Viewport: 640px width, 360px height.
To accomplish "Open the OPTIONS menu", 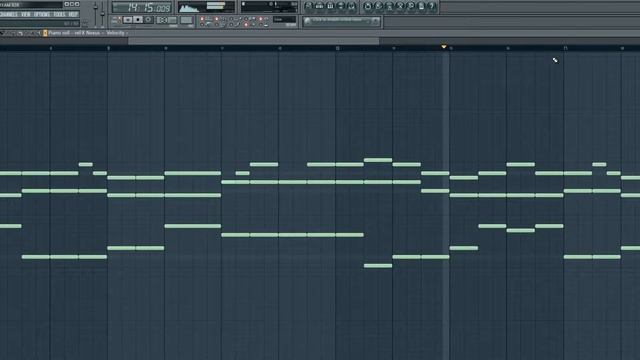I will [x=42, y=14].
